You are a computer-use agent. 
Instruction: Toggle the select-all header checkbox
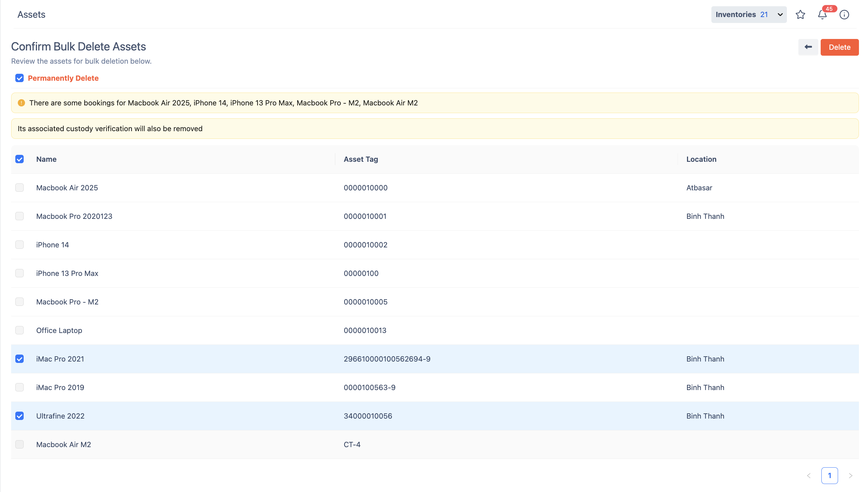coord(19,159)
